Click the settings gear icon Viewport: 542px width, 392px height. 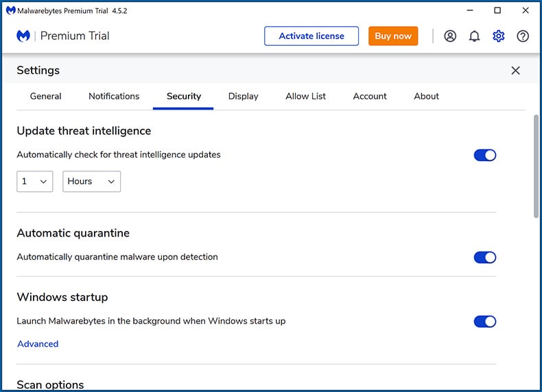coord(498,36)
